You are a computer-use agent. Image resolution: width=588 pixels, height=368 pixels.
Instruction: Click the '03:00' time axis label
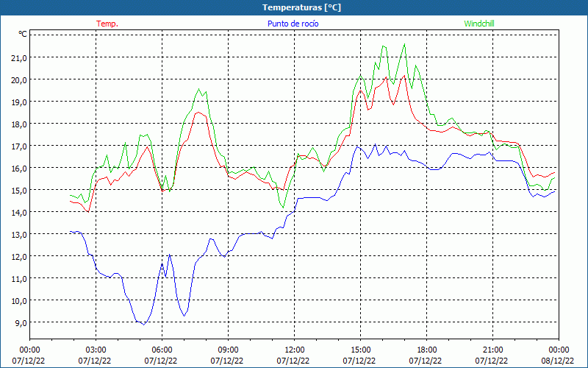[x=96, y=350]
